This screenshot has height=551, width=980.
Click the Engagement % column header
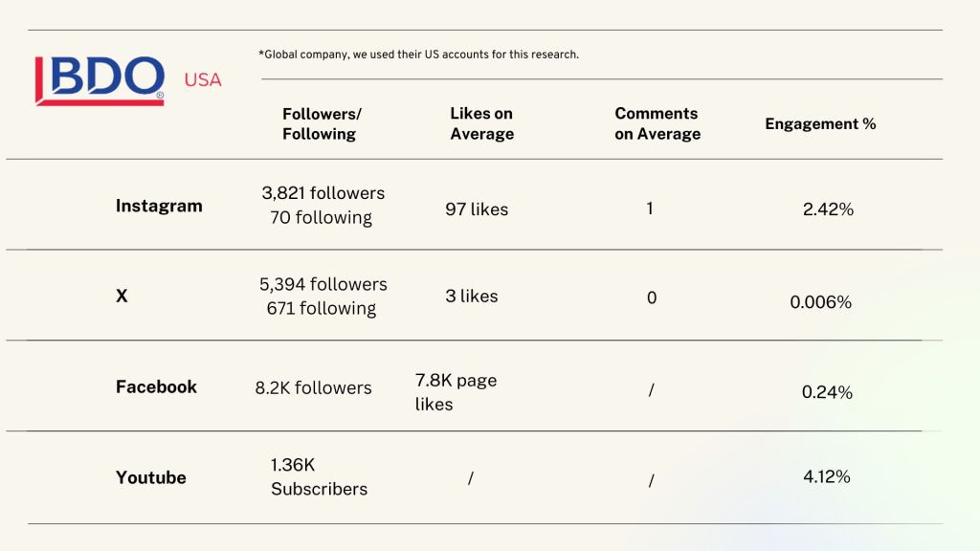click(820, 123)
